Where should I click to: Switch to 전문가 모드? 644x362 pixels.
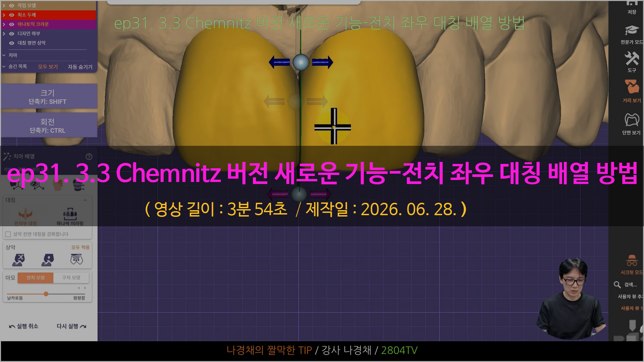pyautogui.click(x=632, y=35)
